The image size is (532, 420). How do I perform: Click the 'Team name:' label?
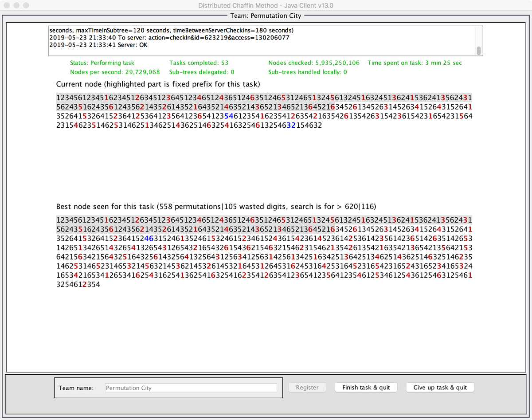76,388
